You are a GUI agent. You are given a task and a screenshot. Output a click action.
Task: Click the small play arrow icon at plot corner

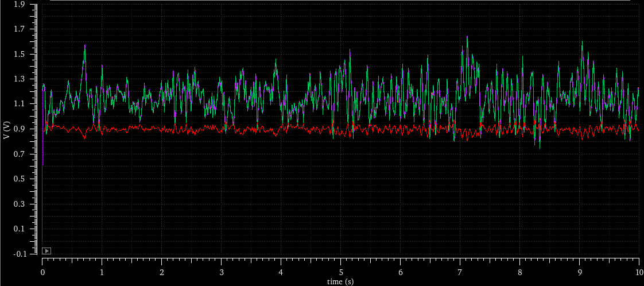[46, 250]
